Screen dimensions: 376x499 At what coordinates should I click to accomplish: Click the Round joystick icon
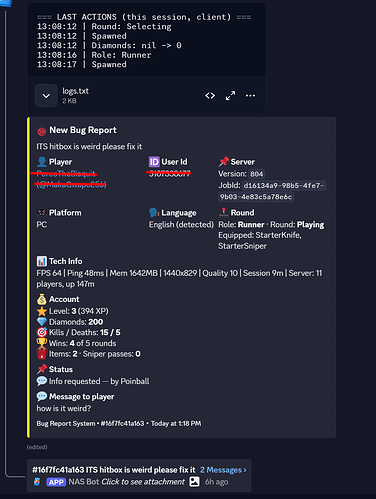pos(223,212)
